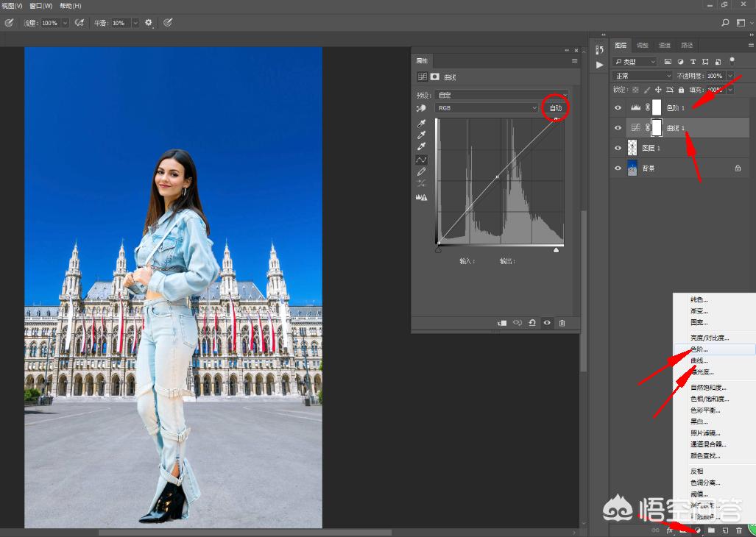This screenshot has height=537, width=756.
Task: Click the edit-points curve tool icon
Action: point(422,160)
